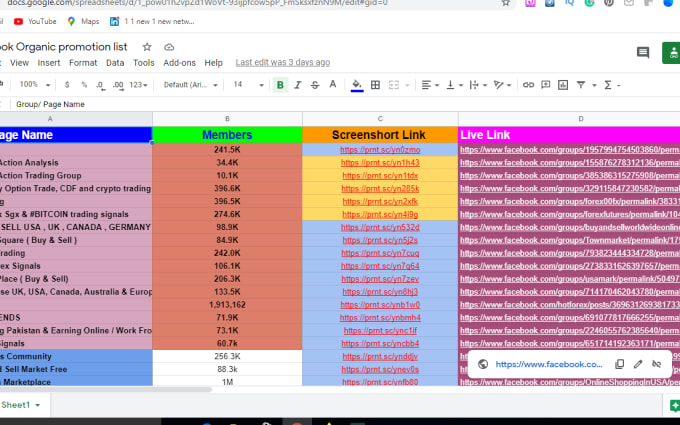Open the horizontal align dropdown

(x=430, y=85)
